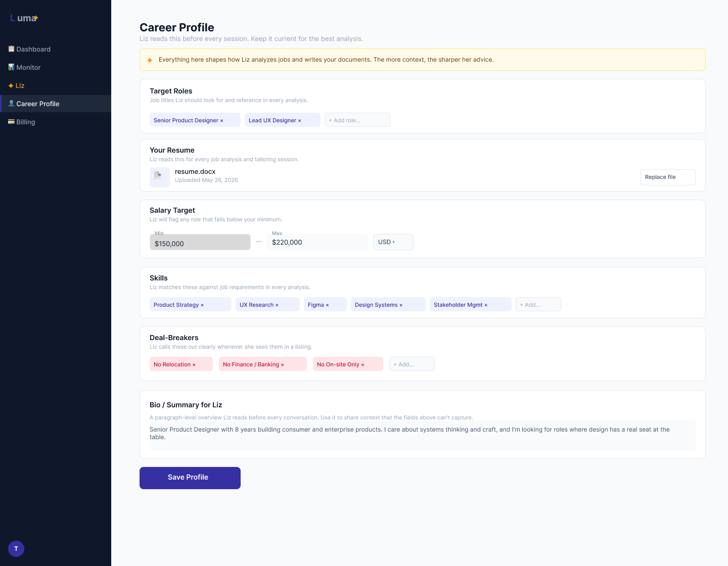Remove Senior Product Designer role
This screenshot has width=728, height=566.
pyautogui.click(x=221, y=121)
